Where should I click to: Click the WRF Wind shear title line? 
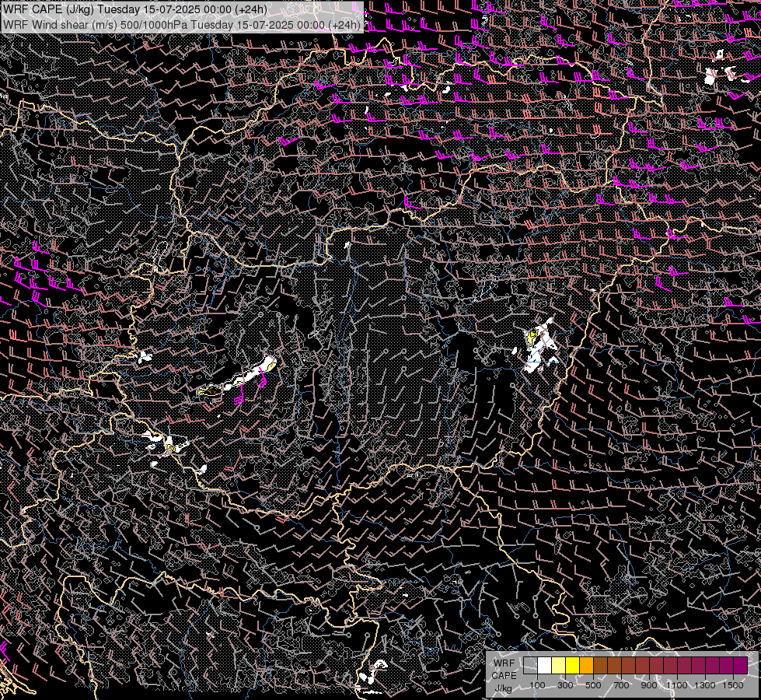(182, 25)
